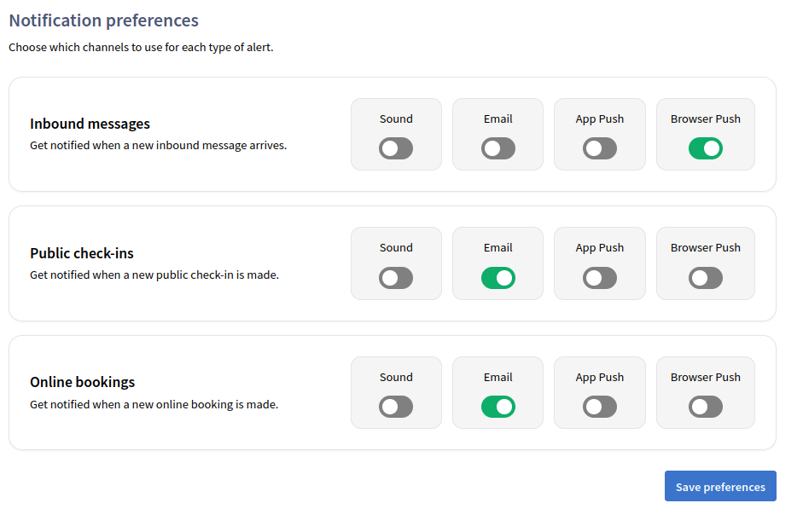The height and width of the screenshot is (532, 803).
Task: Enable App Push for Inbound messages
Action: pyautogui.click(x=599, y=148)
